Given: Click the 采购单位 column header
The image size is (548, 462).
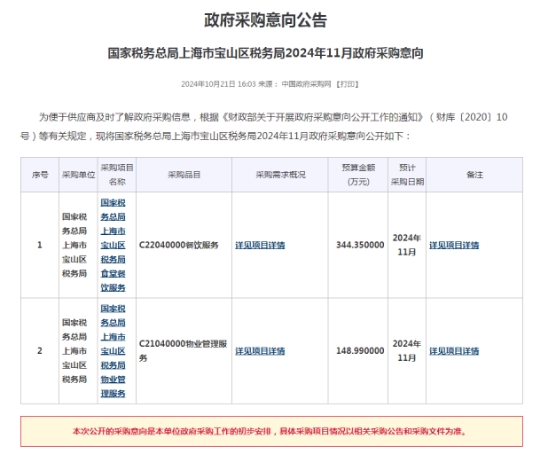Looking at the screenshot, I should point(79,175).
